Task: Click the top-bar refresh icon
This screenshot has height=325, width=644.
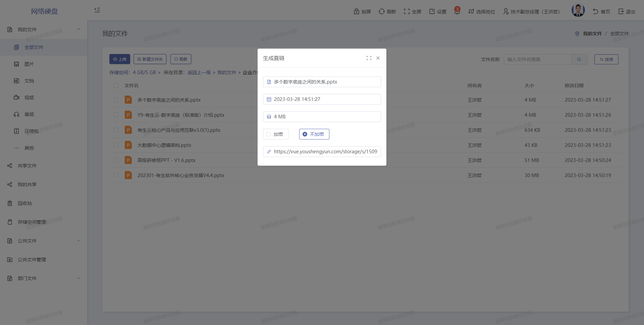Action: click(x=382, y=11)
